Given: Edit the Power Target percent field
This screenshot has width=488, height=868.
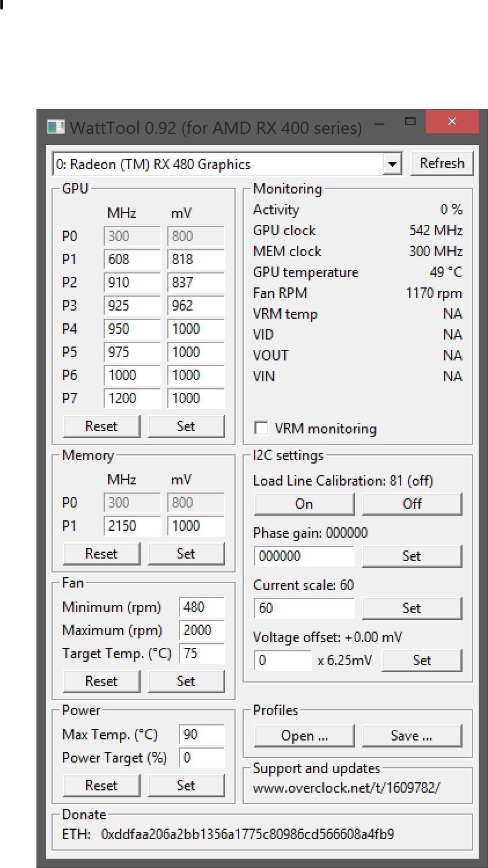Looking at the screenshot, I should [x=201, y=757].
